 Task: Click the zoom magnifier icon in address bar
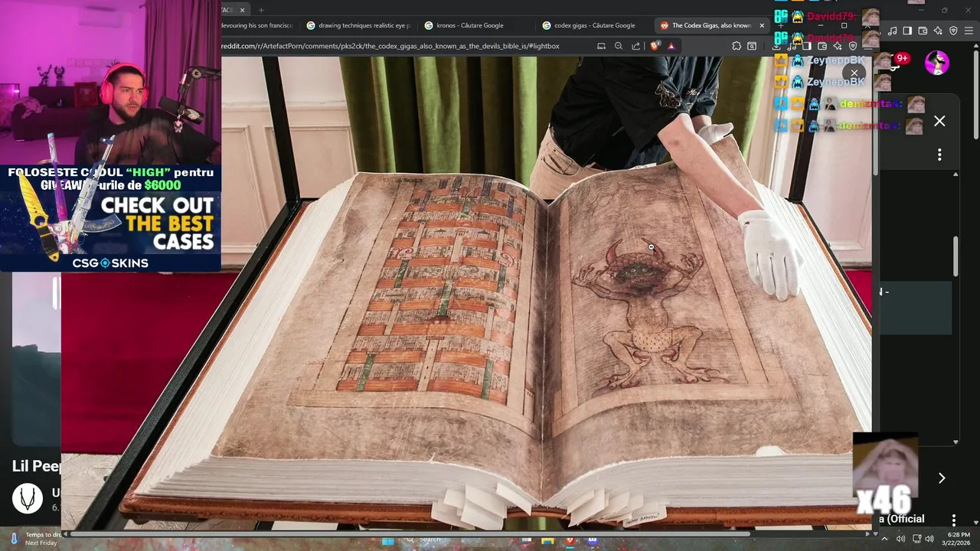point(619,46)
